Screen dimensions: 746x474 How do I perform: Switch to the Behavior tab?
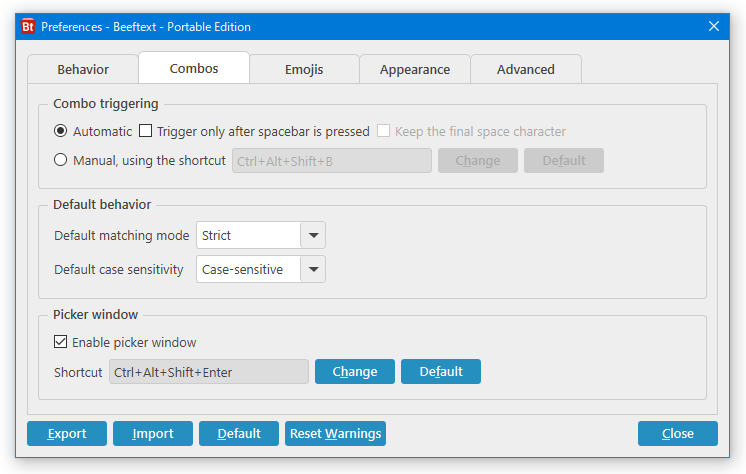pos(83,69)
